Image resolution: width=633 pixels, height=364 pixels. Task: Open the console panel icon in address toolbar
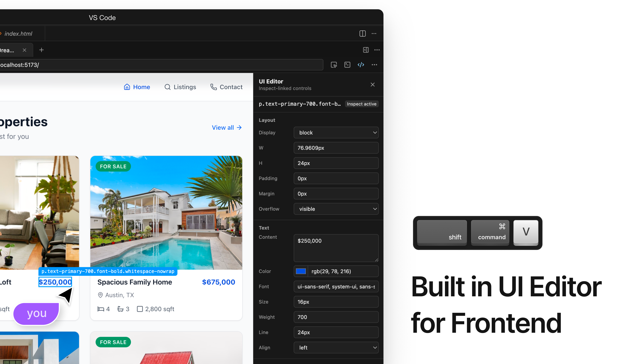click(347, 65)
